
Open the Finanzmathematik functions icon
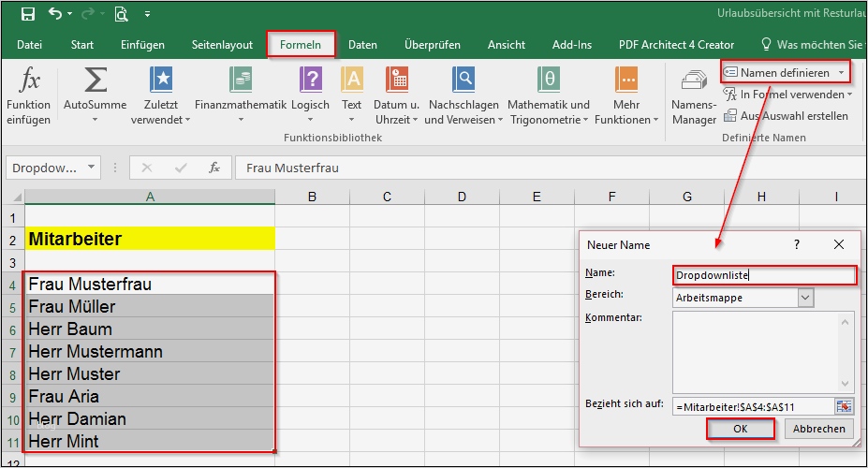[241, 80]
